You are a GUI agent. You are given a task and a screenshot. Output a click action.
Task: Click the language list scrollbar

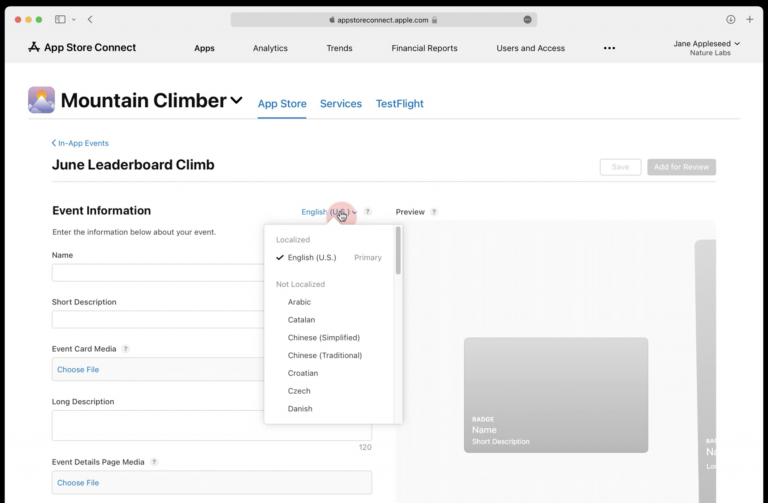pyautogui.click(x=398, y=250)
